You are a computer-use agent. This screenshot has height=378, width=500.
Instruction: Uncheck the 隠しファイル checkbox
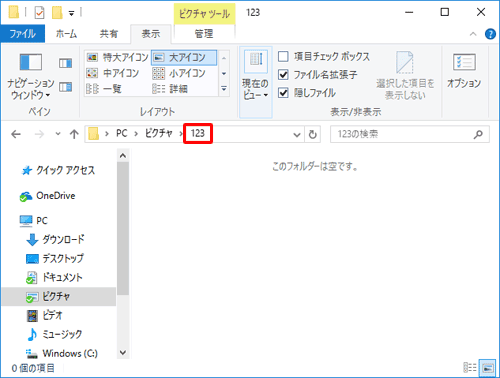pos(283,92)
